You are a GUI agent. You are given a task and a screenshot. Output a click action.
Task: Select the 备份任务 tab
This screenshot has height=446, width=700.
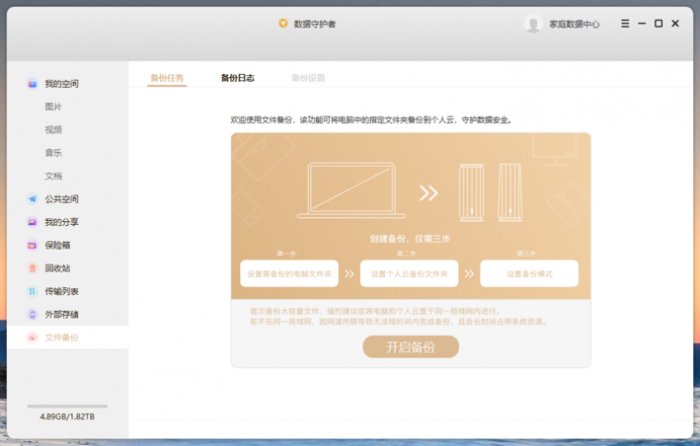pos(167,77)
